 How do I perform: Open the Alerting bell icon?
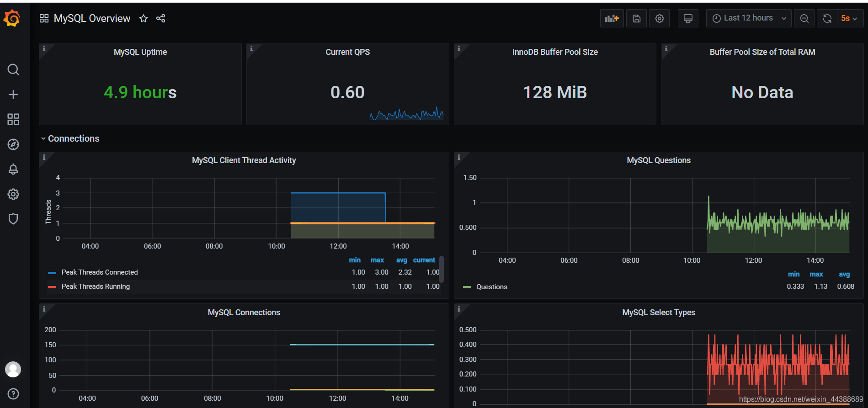click(x=13, y=169)
